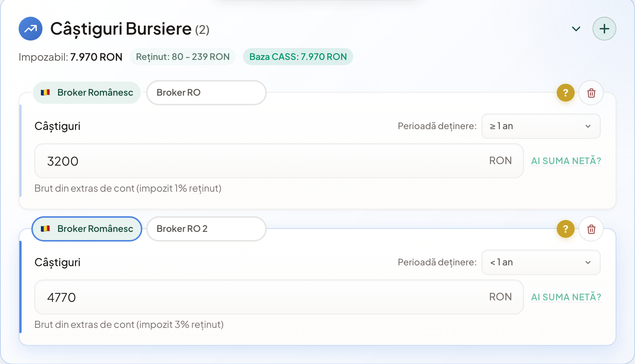The image size is (635, 364).
Task: Collapse the Câștiguri Bursiere section
Action: click(576, 29)
